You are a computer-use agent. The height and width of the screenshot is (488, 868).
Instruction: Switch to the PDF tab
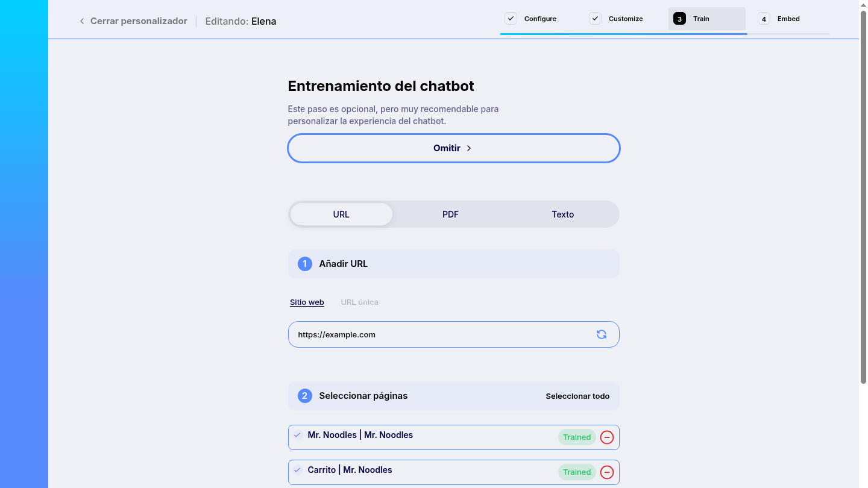[450, 214]
